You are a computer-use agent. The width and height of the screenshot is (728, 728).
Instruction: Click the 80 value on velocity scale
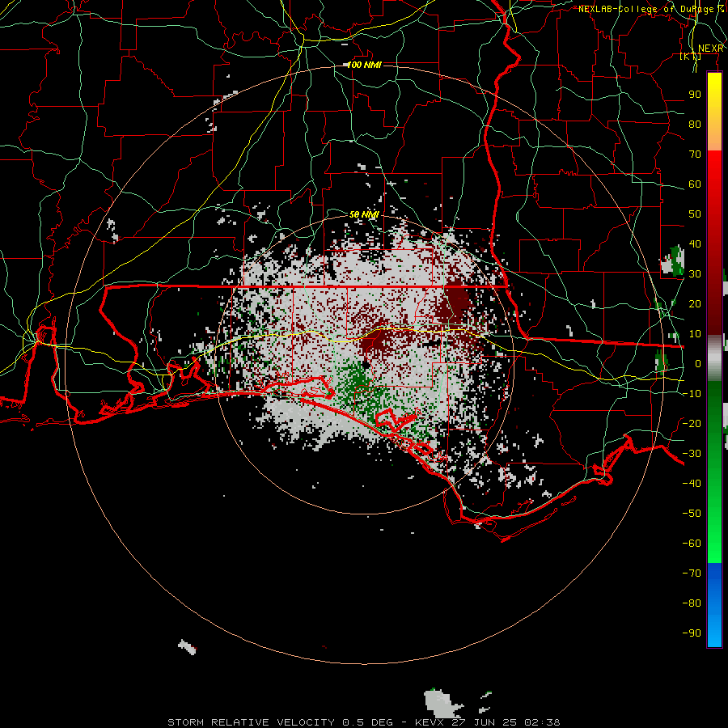coord(695,124)
